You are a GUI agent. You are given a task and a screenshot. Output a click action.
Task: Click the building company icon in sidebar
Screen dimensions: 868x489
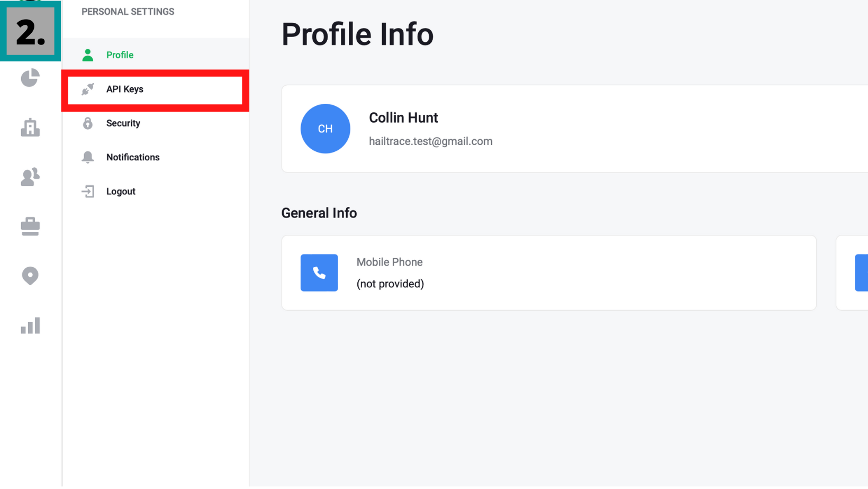tap(30, 128)
